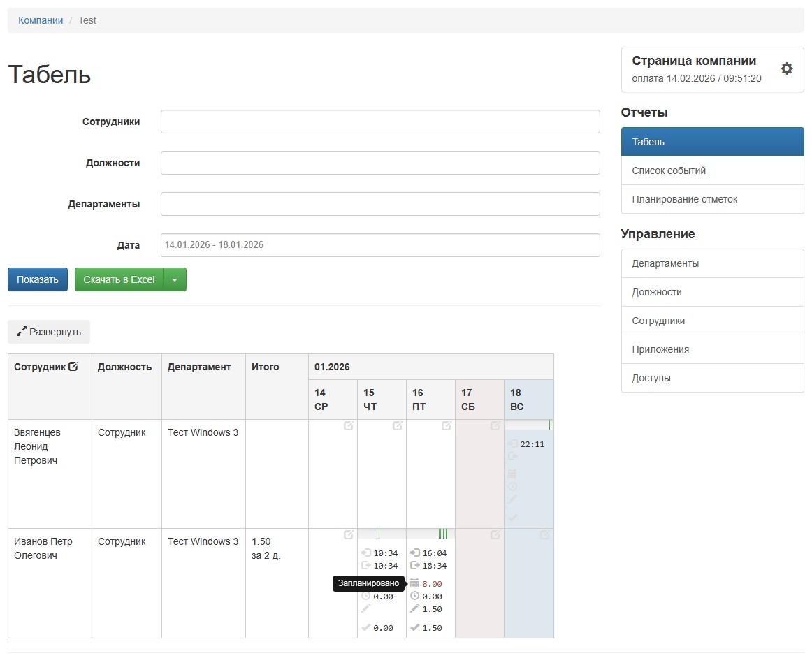Click the login icon beside 22:11
The height and width of the screenshot is (658, 812).
(x=512, y=444)
